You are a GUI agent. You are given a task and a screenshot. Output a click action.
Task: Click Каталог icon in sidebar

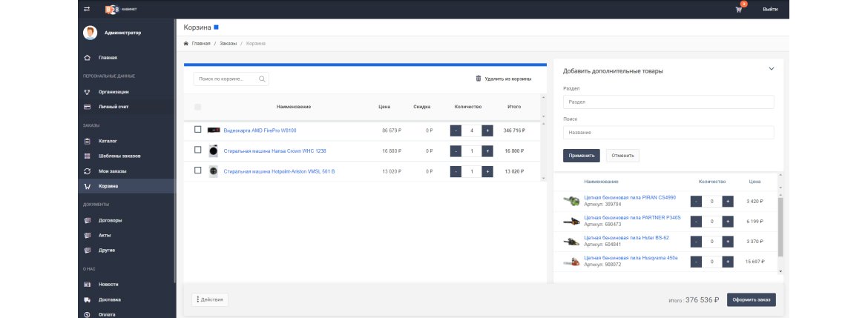(87, 141)
